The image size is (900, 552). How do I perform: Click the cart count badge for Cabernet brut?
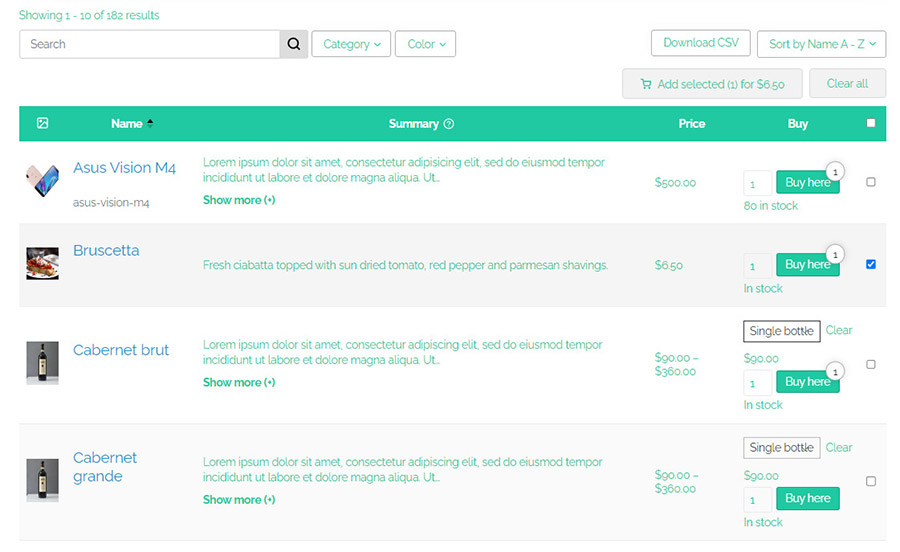(x=835, y=372)
